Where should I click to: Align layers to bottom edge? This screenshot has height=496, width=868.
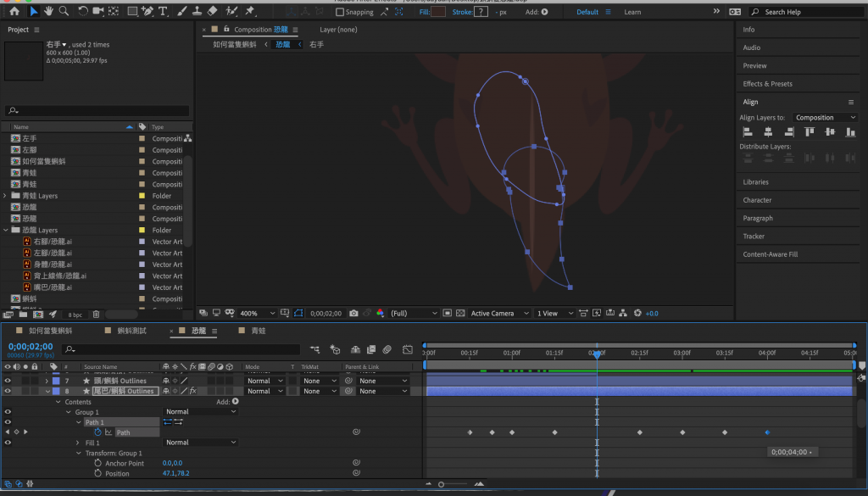pos(850,131)
